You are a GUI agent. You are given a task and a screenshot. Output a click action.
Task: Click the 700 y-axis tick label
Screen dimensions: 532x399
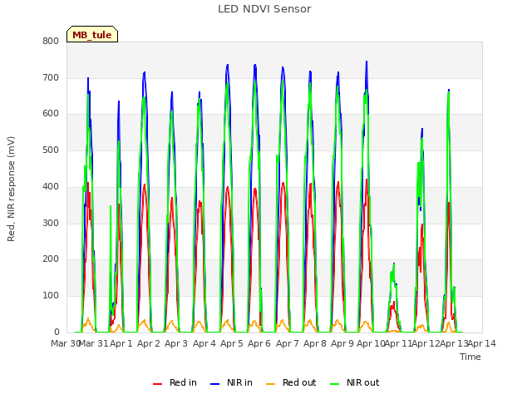coord(51,77)
